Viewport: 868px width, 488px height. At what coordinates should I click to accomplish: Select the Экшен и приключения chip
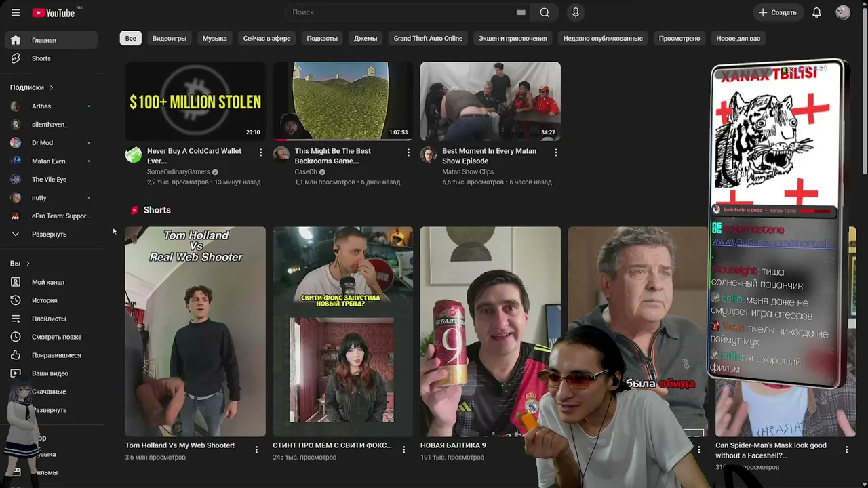tap(513, 39)
